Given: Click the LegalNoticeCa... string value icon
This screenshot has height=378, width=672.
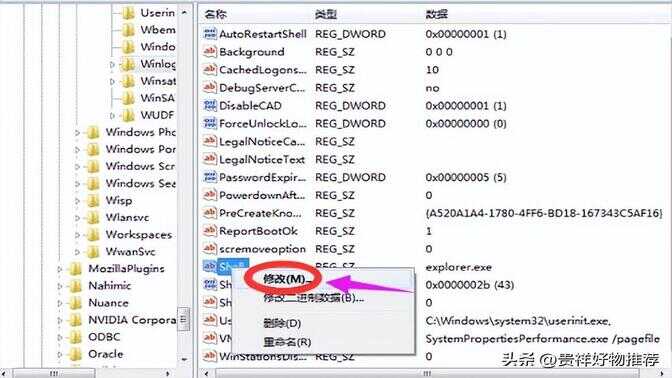Looking at the screenshot, I should 210,141.
